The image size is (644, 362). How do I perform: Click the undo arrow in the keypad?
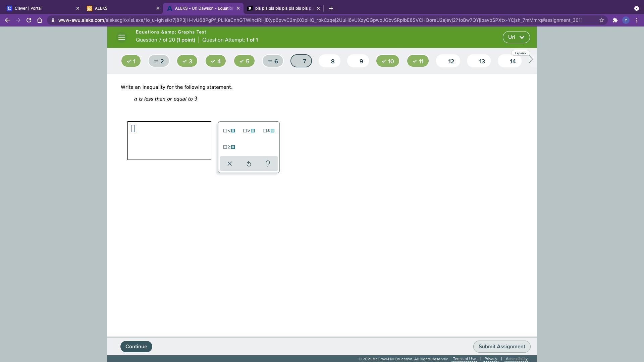click(249, 164)
